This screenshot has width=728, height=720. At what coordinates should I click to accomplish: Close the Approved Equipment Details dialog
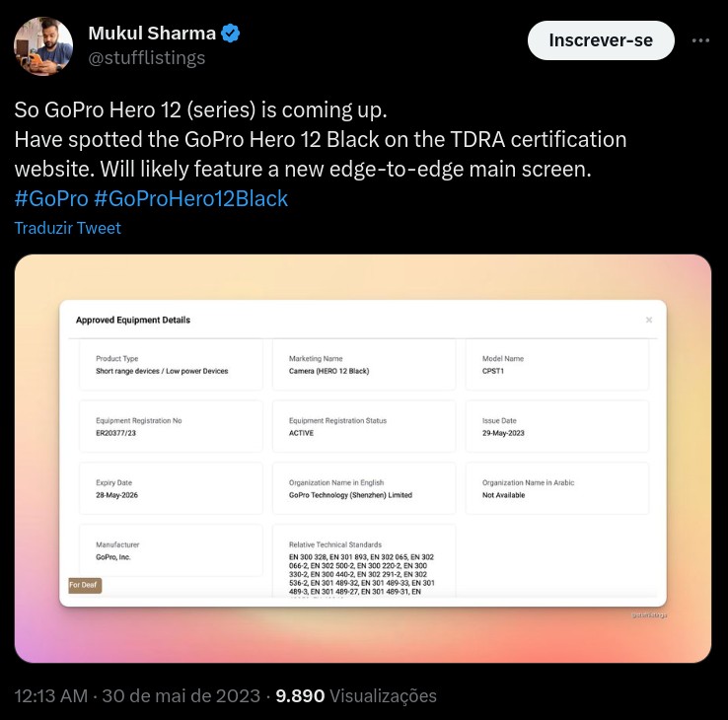pos(649,320)
